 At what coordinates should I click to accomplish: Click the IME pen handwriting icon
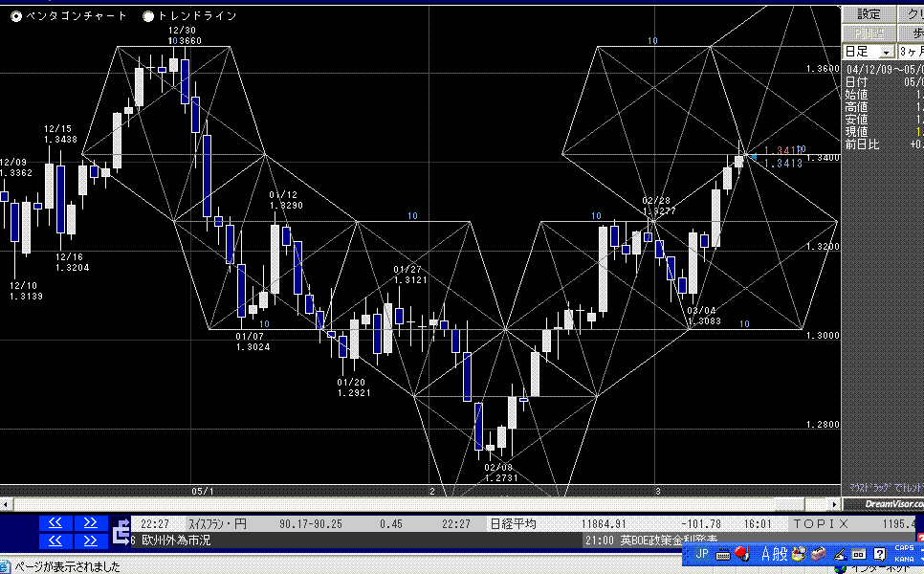point(841,554)
